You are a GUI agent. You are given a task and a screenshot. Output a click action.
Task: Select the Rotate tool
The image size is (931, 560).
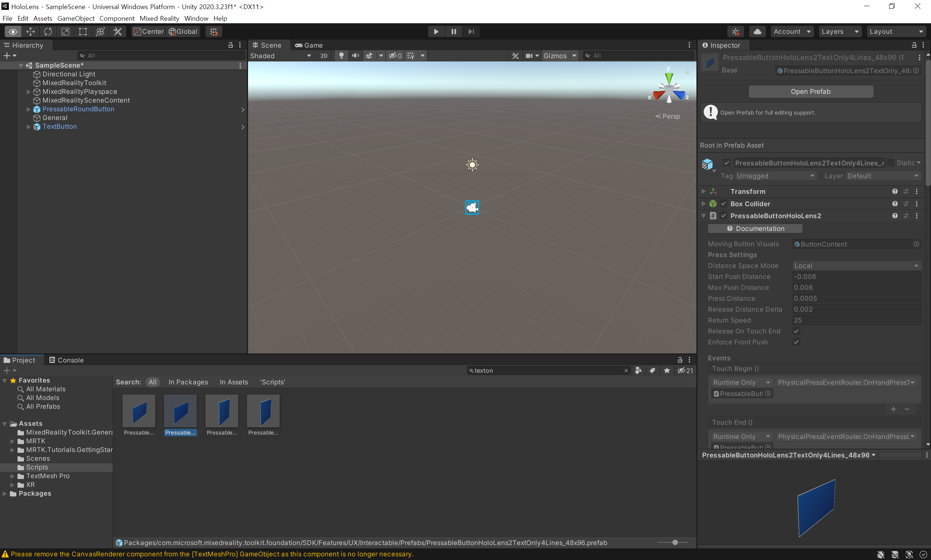tap(48, 32)
